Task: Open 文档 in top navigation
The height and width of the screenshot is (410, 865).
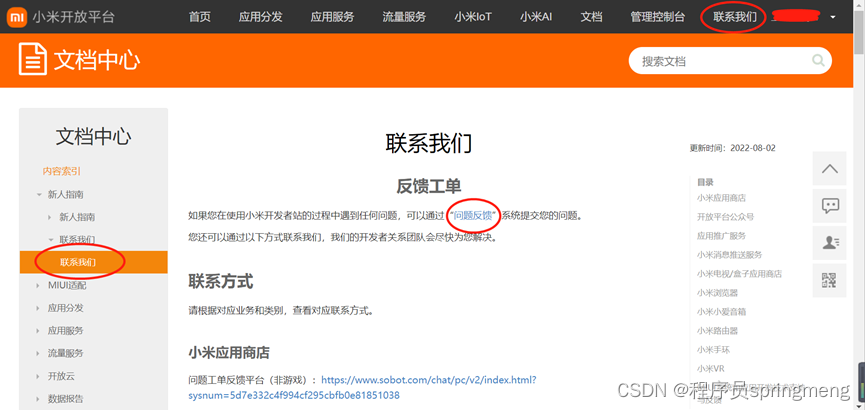Action: point(591,17)
